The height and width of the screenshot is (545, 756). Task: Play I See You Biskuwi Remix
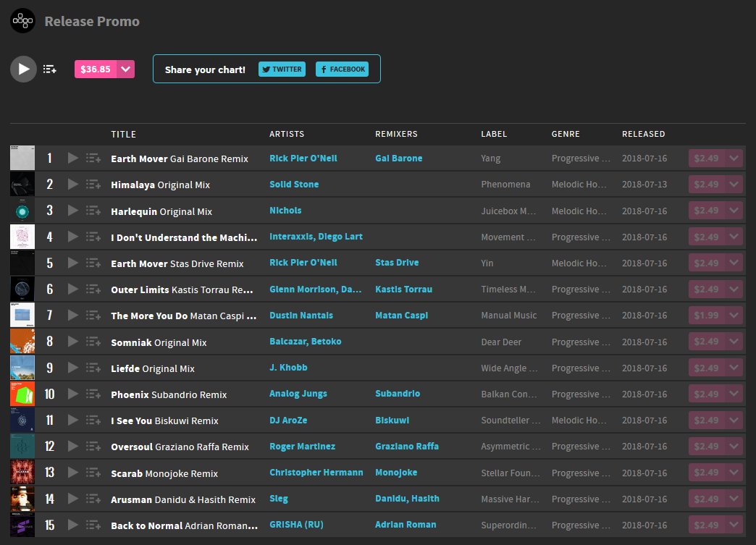click(x=73, y=420)
